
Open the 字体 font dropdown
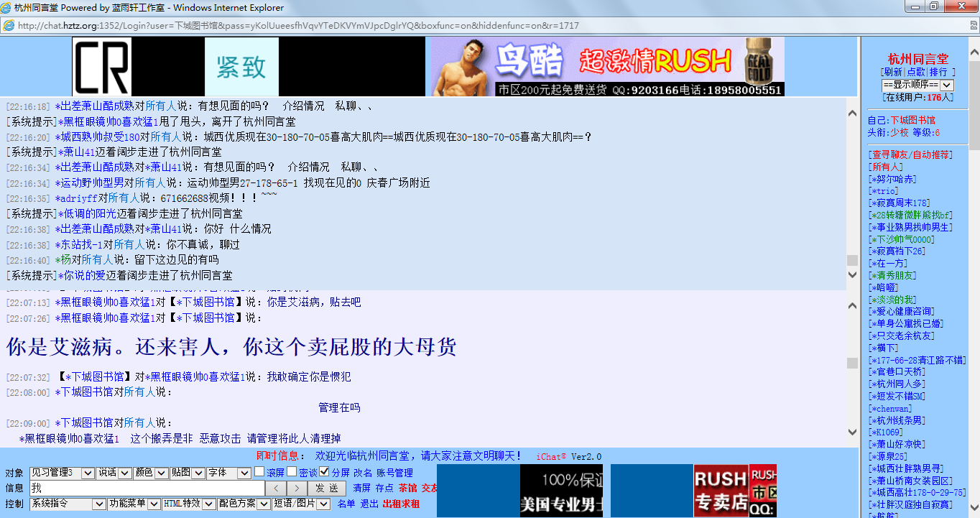227,473
